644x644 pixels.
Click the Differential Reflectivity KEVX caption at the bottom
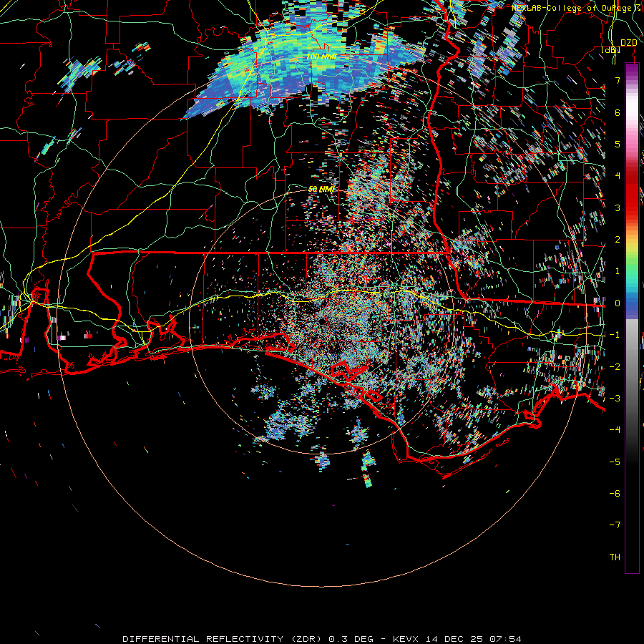click(322, 639)
